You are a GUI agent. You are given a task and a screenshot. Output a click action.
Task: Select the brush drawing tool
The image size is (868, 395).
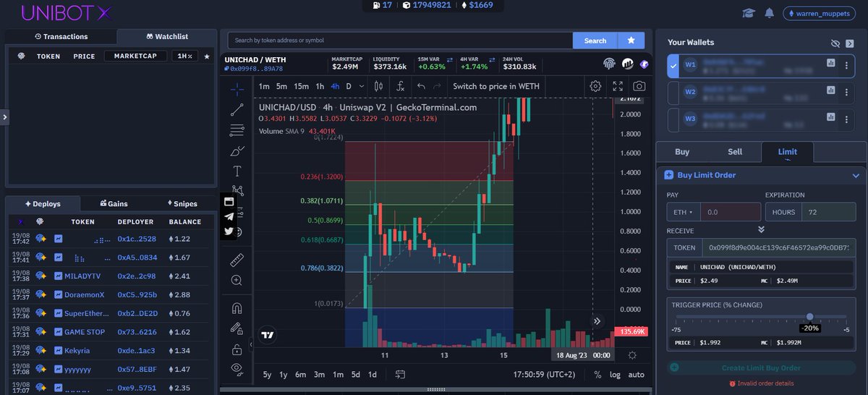coord(237,151)
